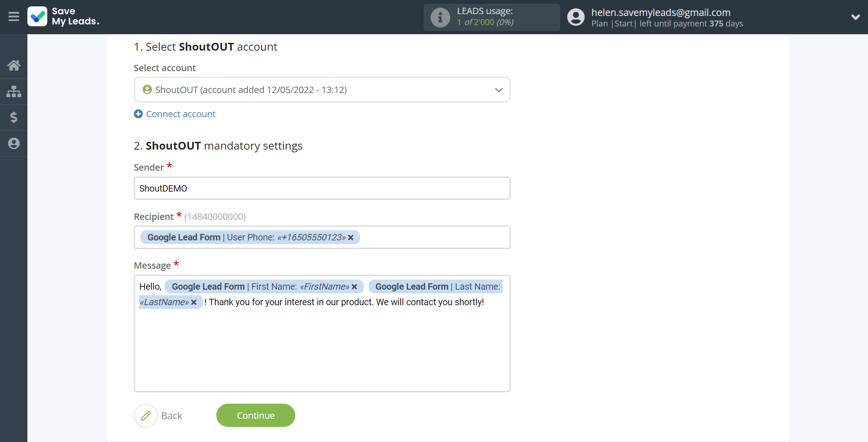This screenshot has width=868, height=442.
Task: Remove the First Name tag from Message
Action: coord(354,287)
